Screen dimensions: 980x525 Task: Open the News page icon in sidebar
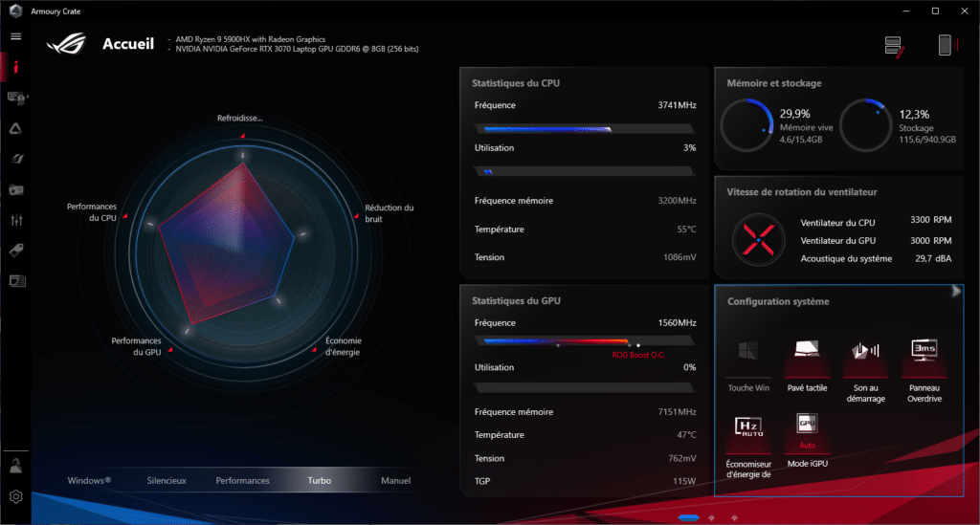(x=17, y=281)
